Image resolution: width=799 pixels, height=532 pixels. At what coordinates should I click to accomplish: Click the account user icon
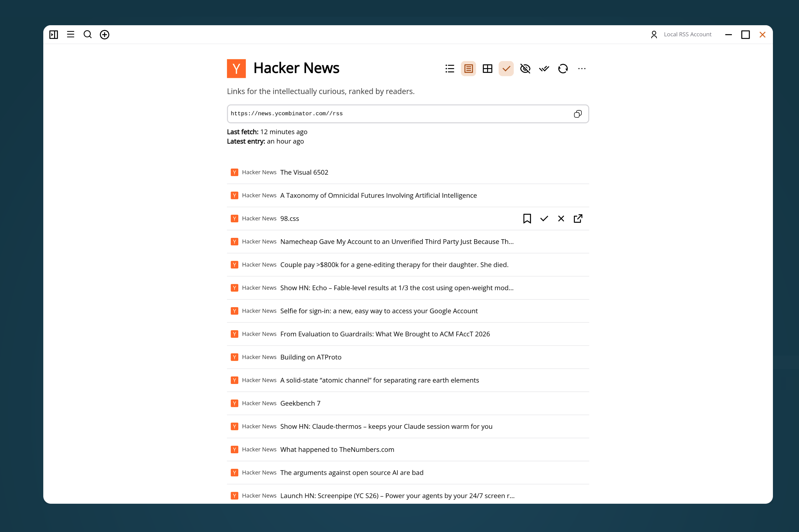pos(654,35)
